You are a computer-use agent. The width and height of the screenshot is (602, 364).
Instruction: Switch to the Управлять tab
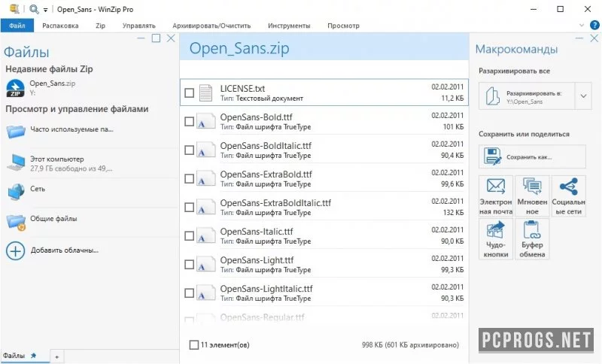139,26
